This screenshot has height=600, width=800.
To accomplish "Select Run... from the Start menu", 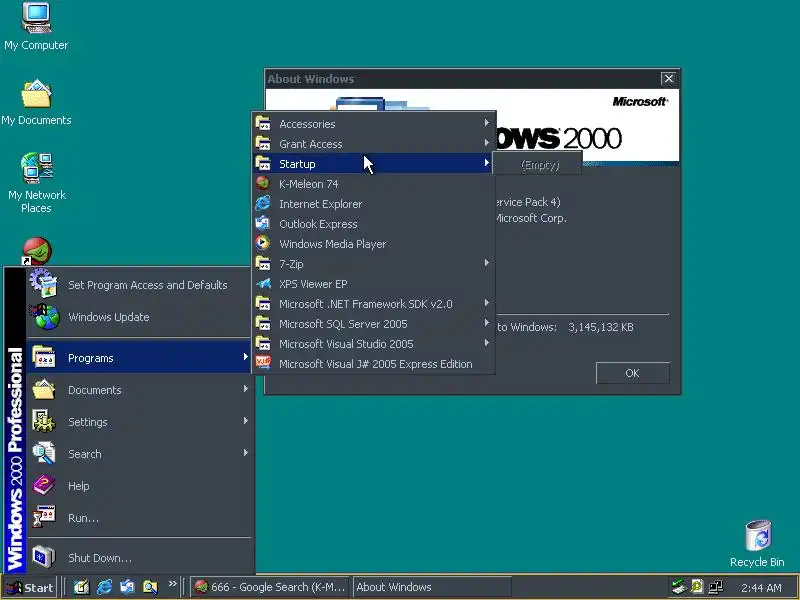I will tap(139, 517).
